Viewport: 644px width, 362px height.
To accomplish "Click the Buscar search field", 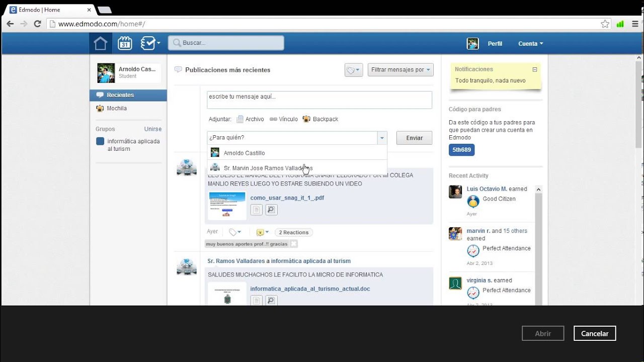I will click(x=226, y=43).
